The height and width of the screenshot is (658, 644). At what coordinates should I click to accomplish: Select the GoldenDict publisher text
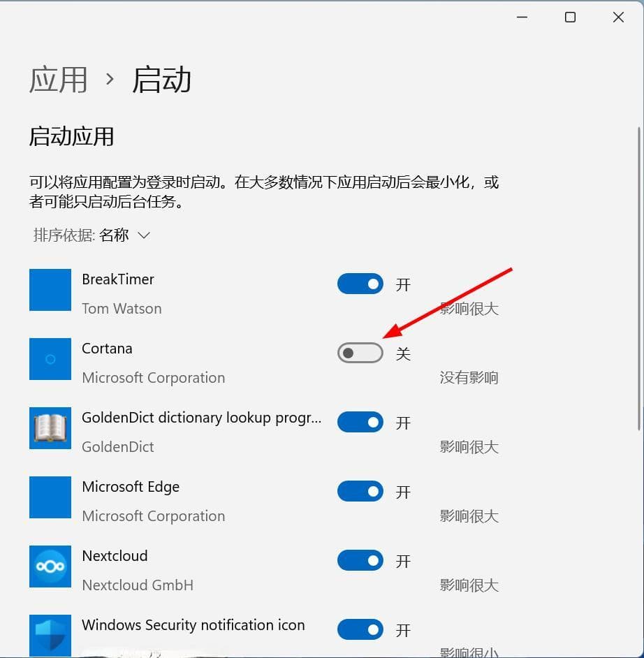(x=118, y=447)
